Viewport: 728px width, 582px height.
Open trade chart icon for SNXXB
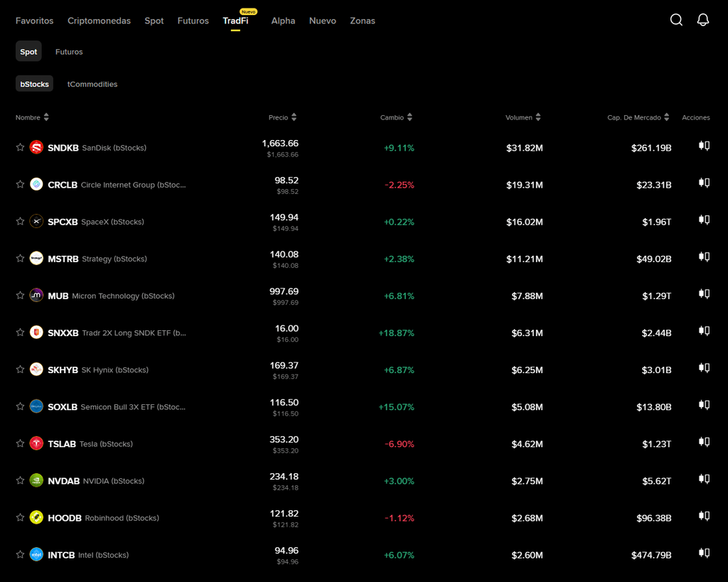(x=705, y=331)
